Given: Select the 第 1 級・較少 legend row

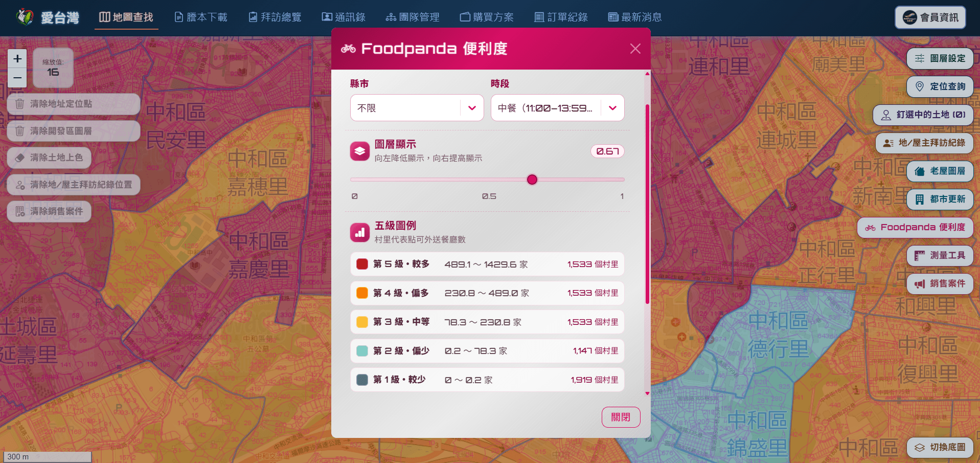Looking at the screenshot, I should pyautogui.click(x=487, y=380).
